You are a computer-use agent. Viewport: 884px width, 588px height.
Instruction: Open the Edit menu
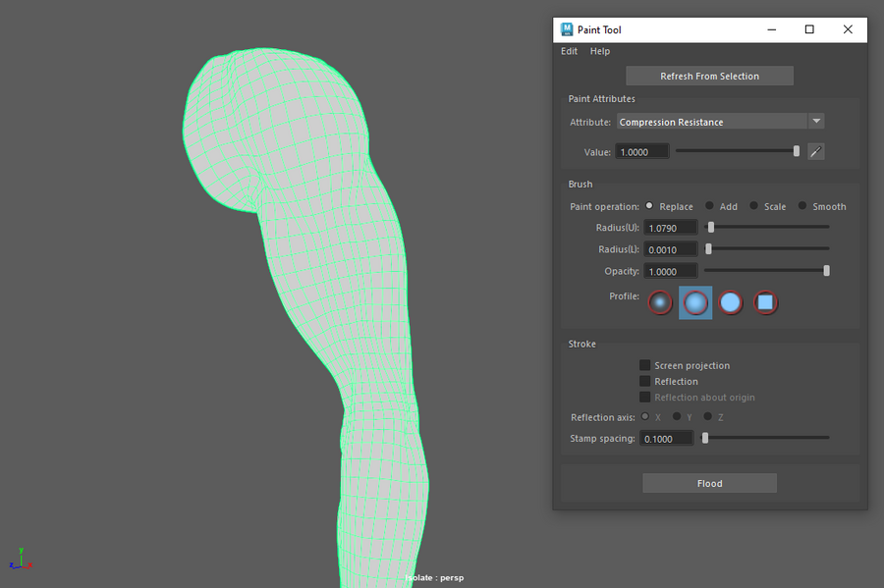click(x=569, y=51)
